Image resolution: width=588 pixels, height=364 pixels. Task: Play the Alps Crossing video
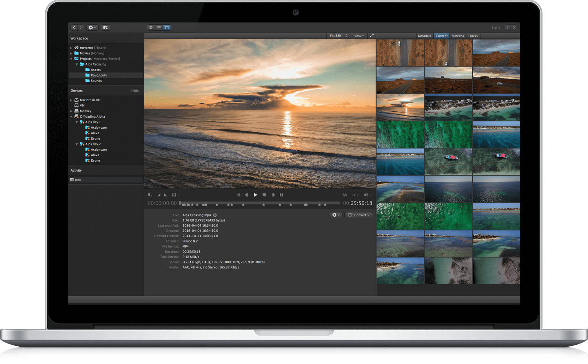pos(255,195)
